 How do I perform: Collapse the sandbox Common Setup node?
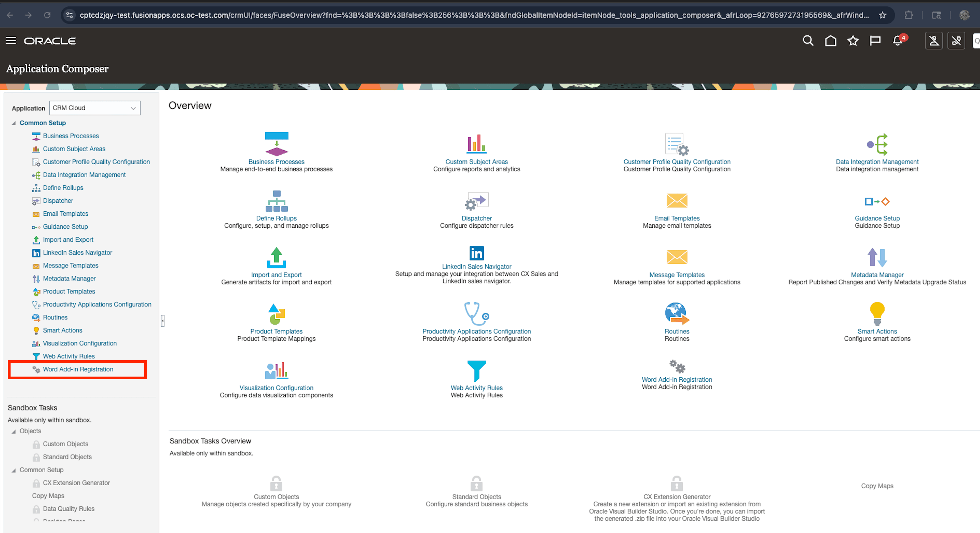(x=14, y=470)
